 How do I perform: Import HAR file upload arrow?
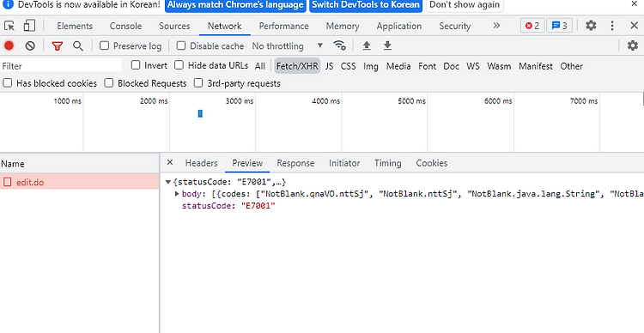click(367, 45)
